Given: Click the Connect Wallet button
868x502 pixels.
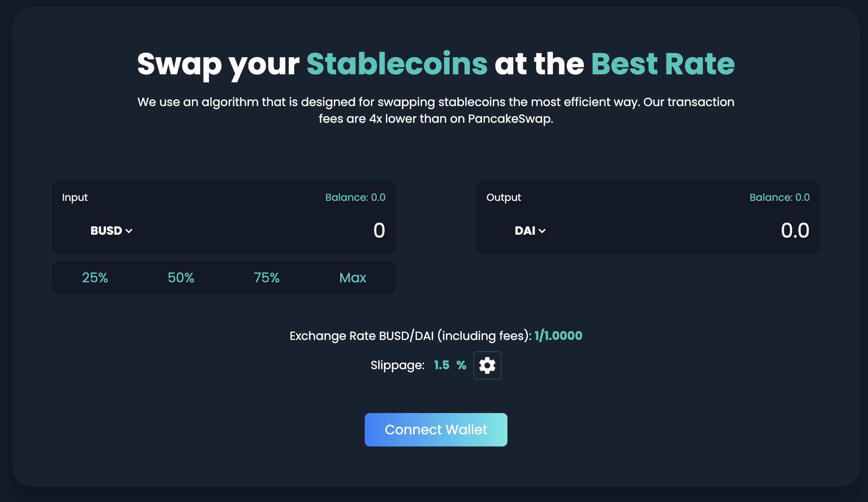Looking at the screenshot, I should (436, 430).
